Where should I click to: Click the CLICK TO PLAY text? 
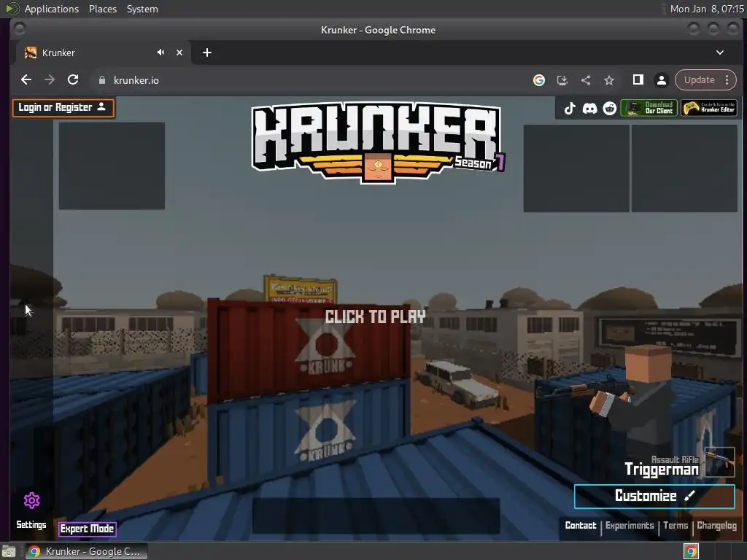376,316
